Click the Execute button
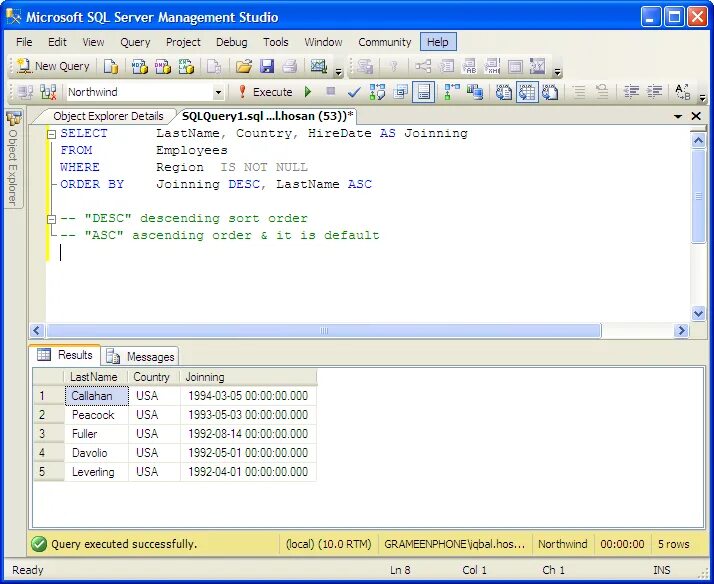The width and height of the screenshot is (714, 584). point(265,92)
